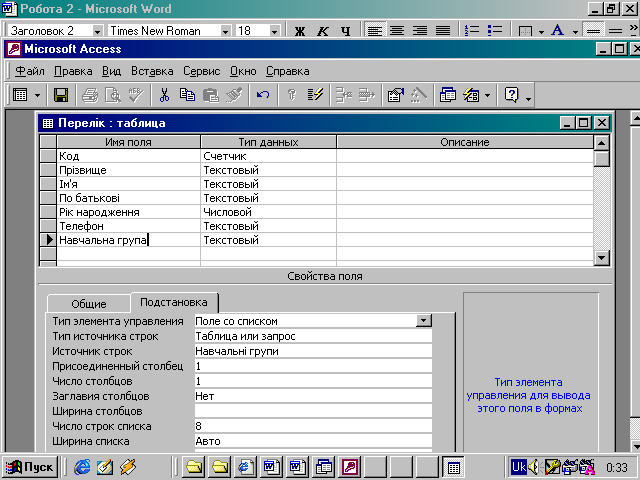Toggle bulleted list in Word toolbar
The height and width of the screenshot is (480, 640).
tap(495, 31)
